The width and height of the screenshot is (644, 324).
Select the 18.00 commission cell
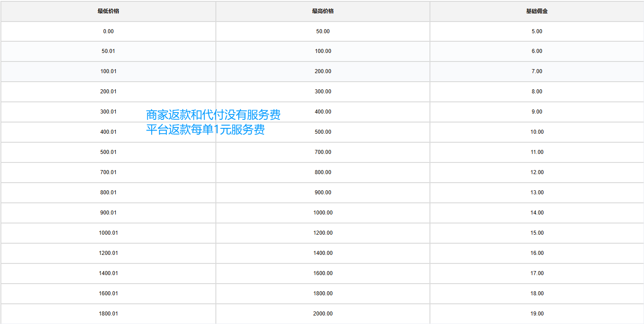point(537,293)
